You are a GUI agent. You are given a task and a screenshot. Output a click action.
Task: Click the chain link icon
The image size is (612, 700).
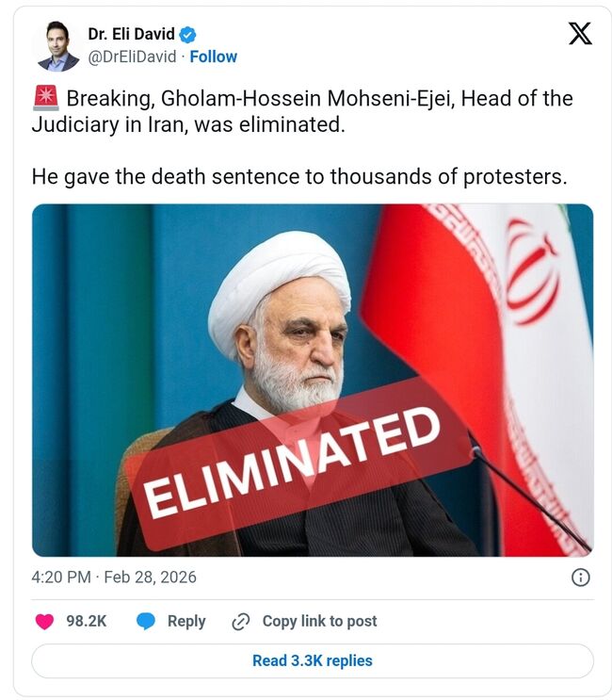pyautogui.click(x=241, y=622)
